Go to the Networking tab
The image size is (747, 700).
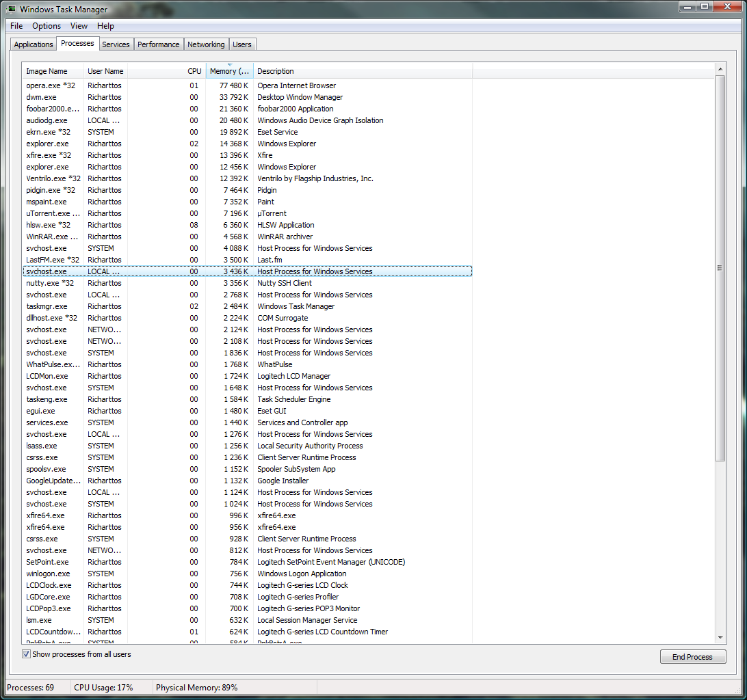pos(206,44)
